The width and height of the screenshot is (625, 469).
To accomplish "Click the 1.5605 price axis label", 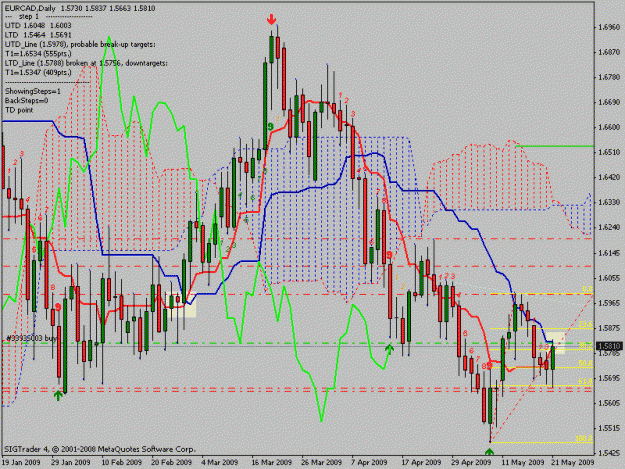I will [609, 403].
